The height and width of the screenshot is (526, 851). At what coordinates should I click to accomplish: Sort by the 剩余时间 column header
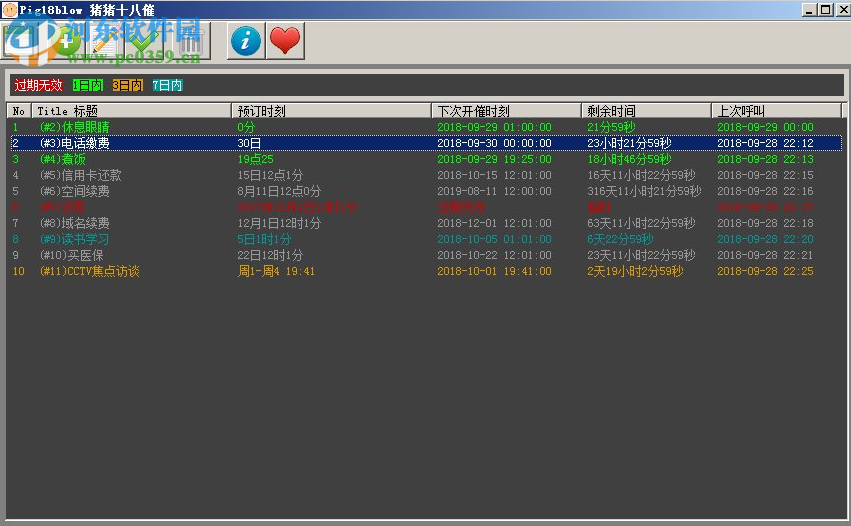pyautogui.click(x=646, y=111)
